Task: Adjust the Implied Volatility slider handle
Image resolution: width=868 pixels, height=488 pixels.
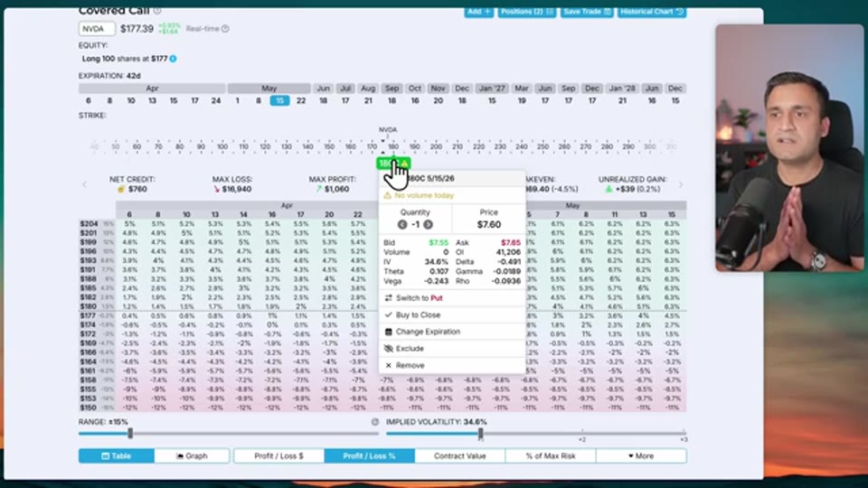Action: 480,433
